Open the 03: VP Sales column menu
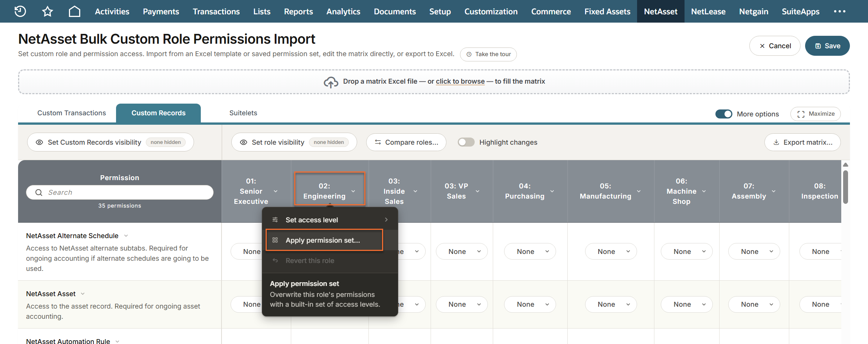The image size is (868, 344). click(477, 191)
